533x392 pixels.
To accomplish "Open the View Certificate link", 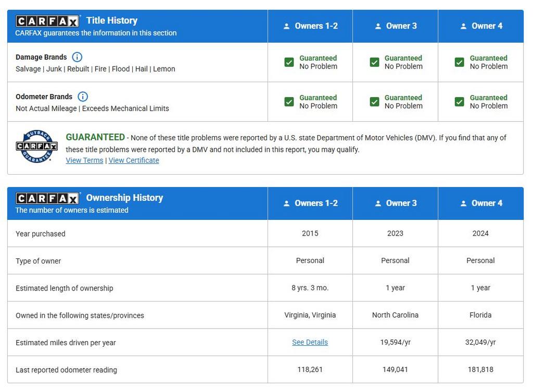I will pyautogui.click(x=134, y=160).
